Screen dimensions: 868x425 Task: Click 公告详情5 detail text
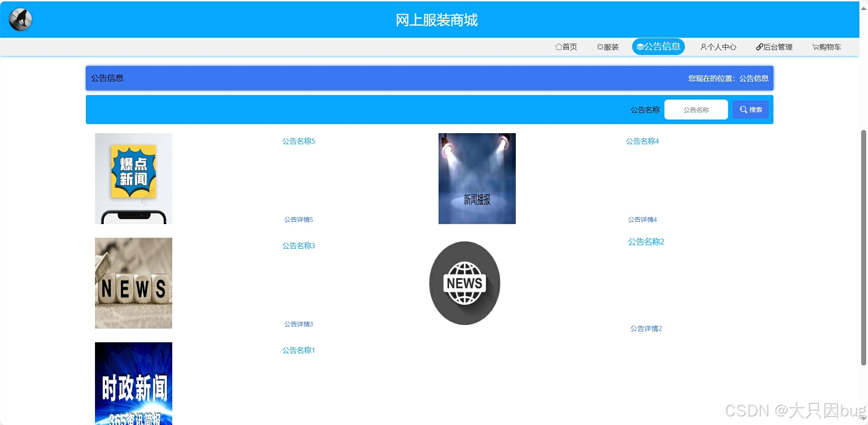pyautogui.click(x=299, y=220)
